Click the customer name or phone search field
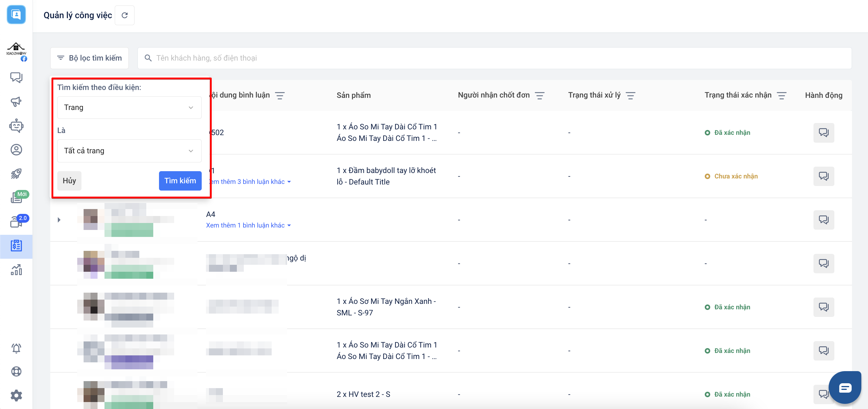 tap(499, 58)
